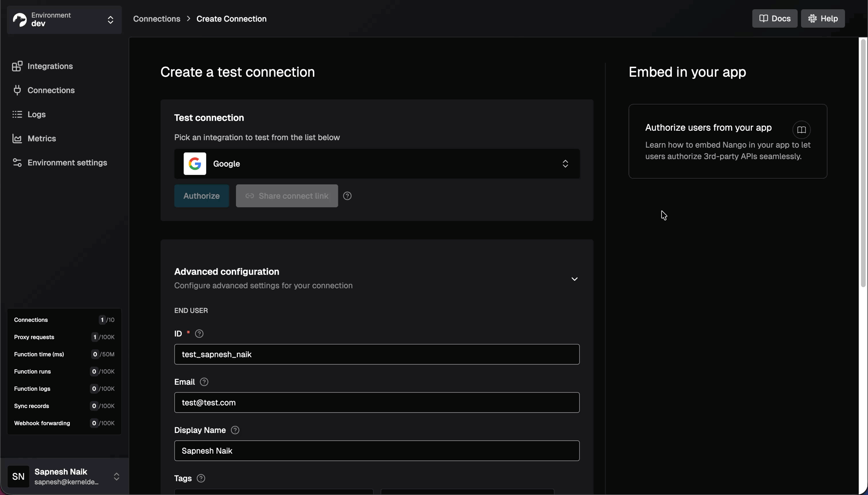Expand the environment dev switcher

111,20
